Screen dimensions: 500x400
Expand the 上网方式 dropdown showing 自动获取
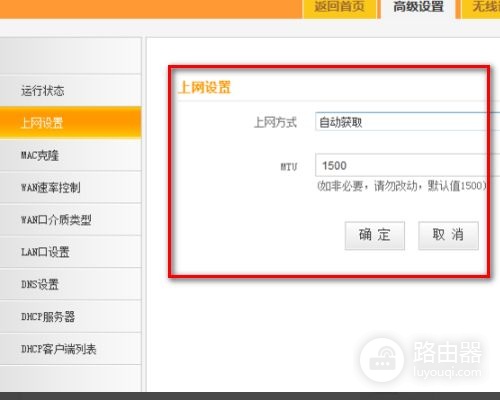pos(407,122)
